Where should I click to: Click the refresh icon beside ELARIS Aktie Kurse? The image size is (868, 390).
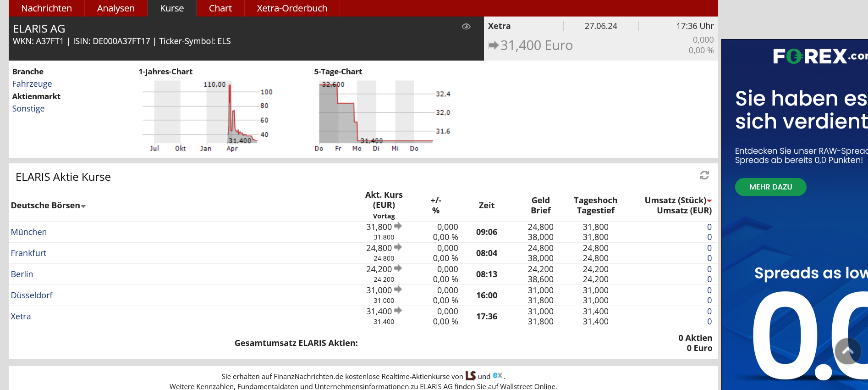click(704, 175)
